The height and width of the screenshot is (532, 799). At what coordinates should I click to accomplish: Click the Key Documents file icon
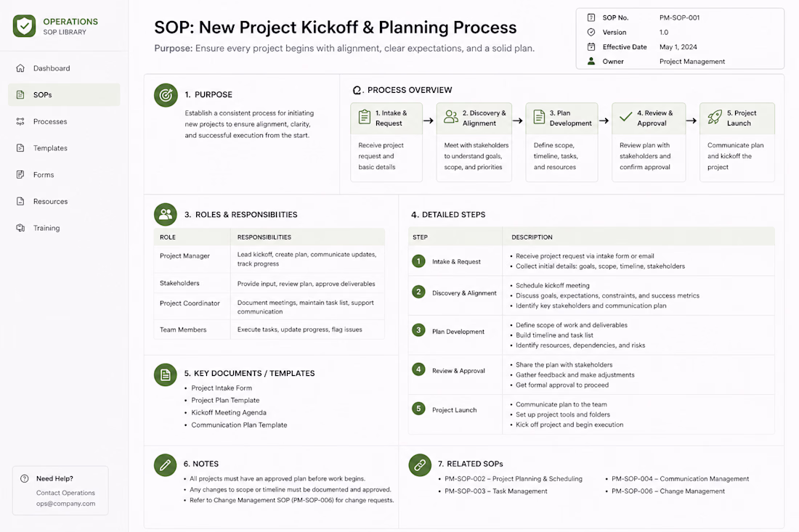[x=166, y=375]
